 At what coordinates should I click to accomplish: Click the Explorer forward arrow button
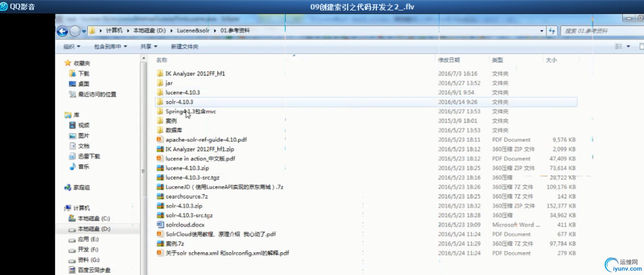[75, 31]
